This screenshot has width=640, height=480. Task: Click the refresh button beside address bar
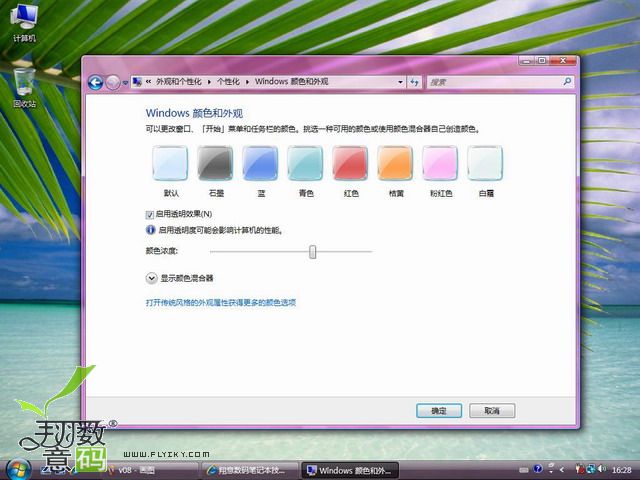(415, 82)
